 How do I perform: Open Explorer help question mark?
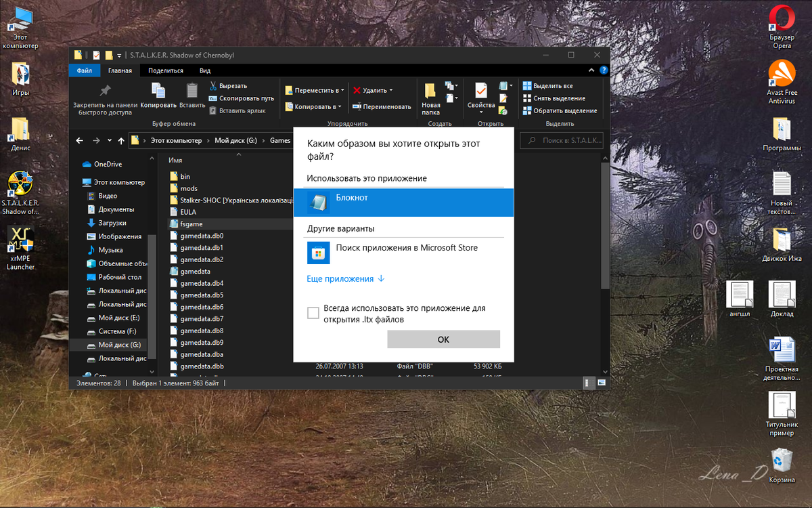click(x=604, y=70)
